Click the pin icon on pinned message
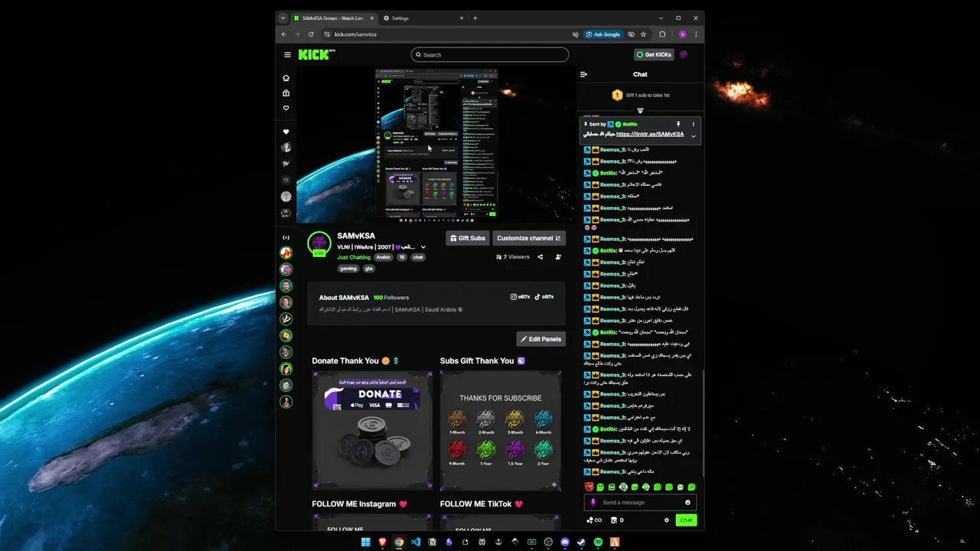Image resolution: width=980 pixels, height=551 pixels. (x=678, y=124)
